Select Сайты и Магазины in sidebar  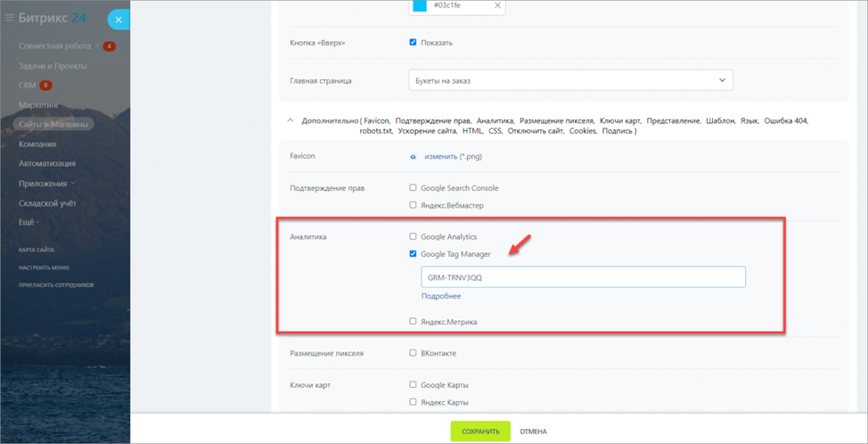(53, 125)
